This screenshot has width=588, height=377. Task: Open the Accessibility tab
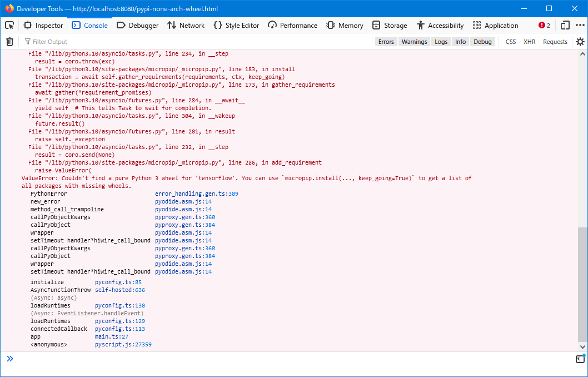click(x=440, y=25)
